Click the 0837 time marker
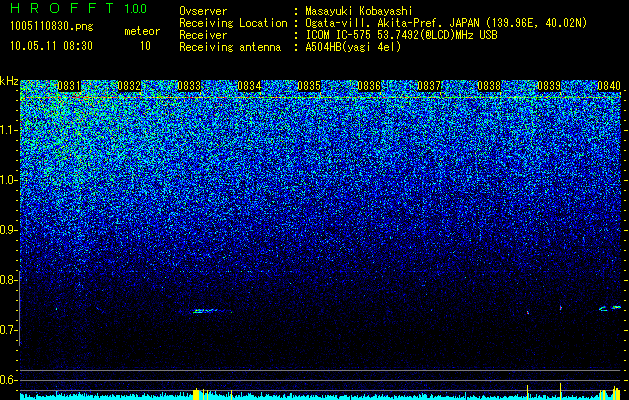The width and height of the screenshot is (629, 400). point(429,86)
